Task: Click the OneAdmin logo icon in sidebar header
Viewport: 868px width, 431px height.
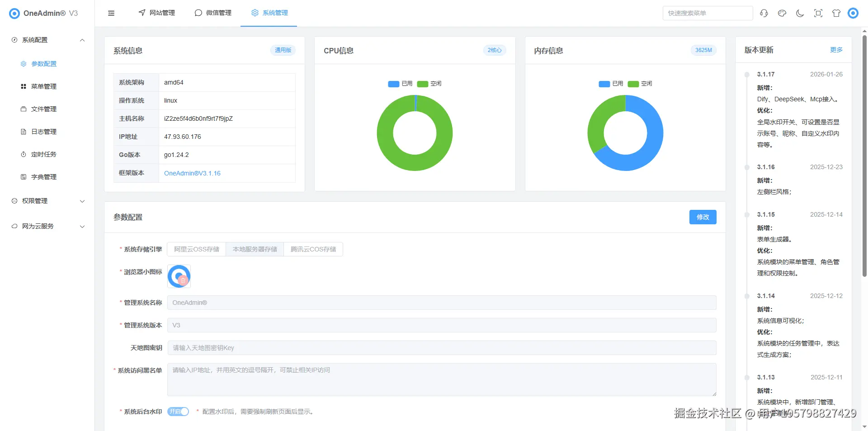Action: coord(14,14)
